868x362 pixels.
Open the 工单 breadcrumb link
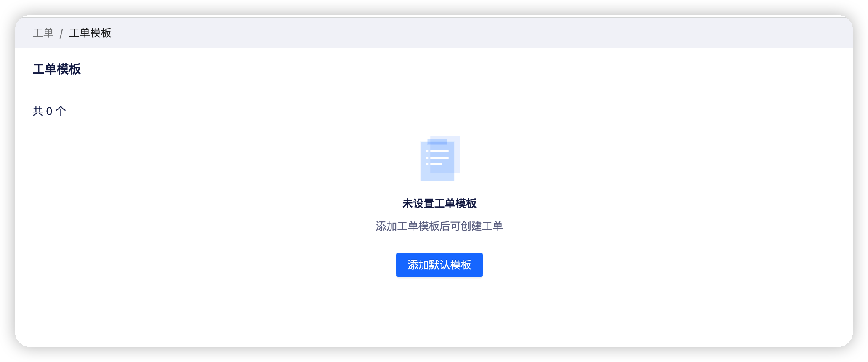[x=43, y=33]
